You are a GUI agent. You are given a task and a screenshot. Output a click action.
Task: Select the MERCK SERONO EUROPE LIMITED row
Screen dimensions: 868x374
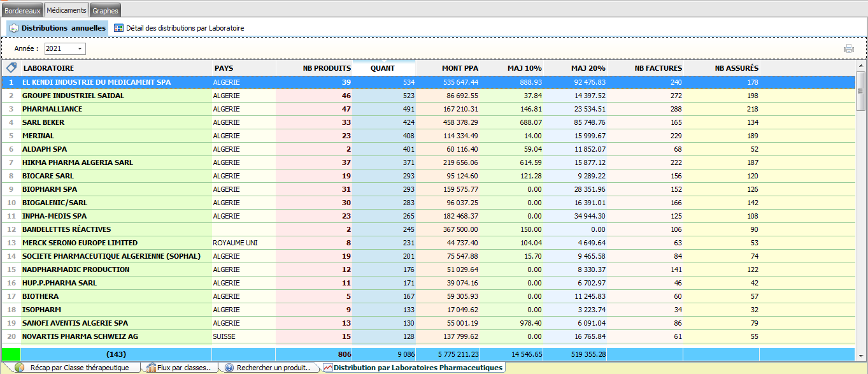pyautogui.click(x=80, y=243)
